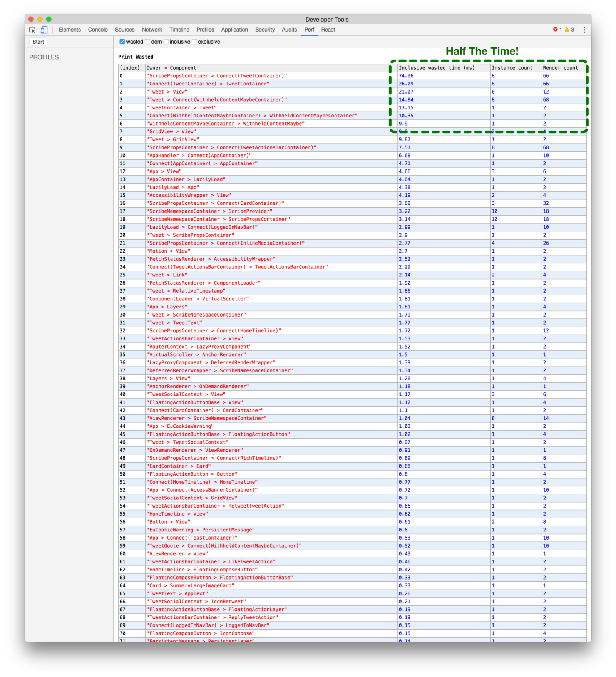Click "FloatingActionButton > Button" row
Image resolution: width=616 pixels, height=677 pixels.
click(352, 474)
